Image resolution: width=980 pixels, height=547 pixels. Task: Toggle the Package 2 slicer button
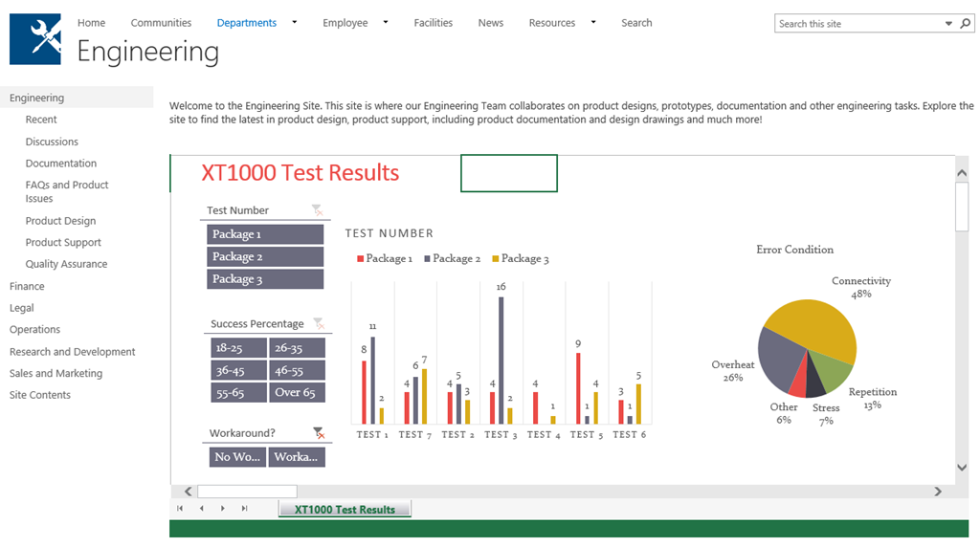coord(265,256)
